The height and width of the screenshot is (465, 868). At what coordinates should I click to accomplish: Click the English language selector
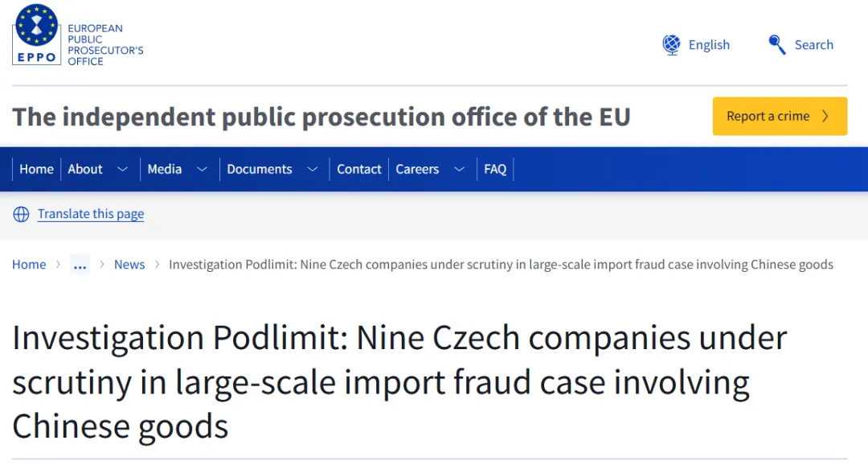(709, 45)
